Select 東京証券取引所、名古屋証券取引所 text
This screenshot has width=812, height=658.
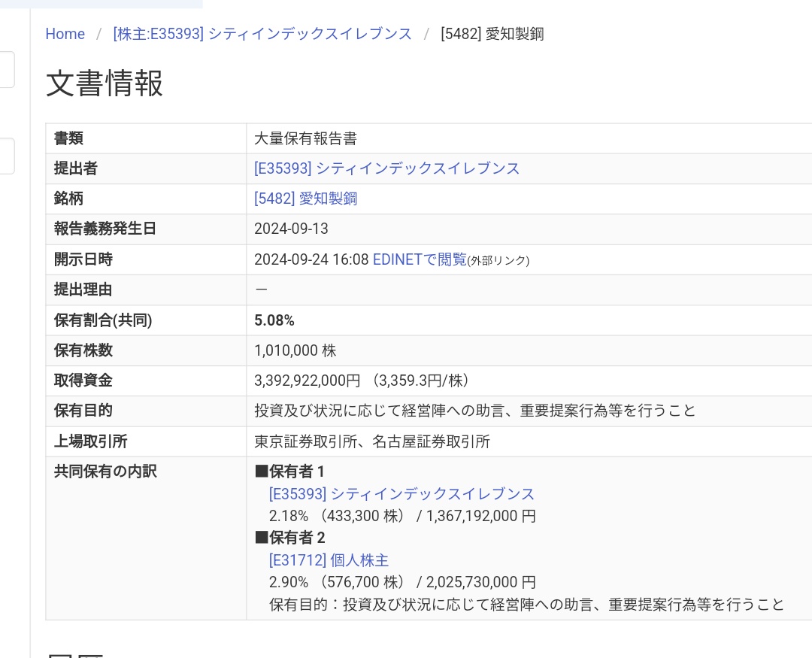pos(372,441)
